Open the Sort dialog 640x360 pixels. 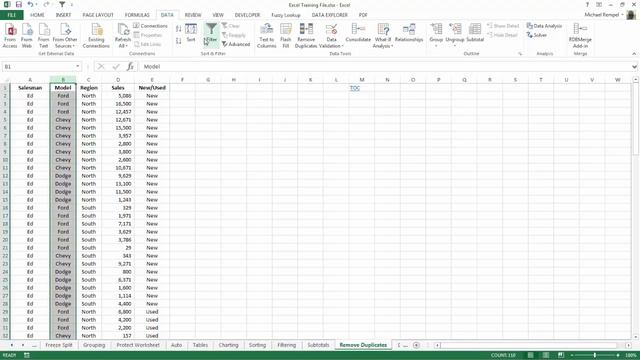[x=191, y=33]
